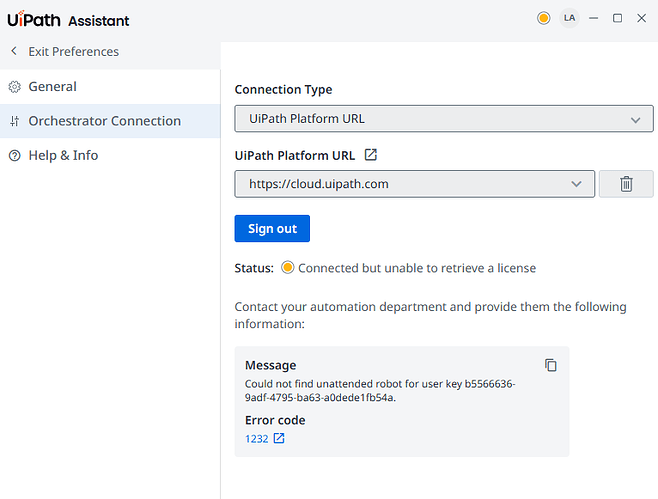Click the Orchestrator Connection sliders icon
Screen dimensions: 658x499
(15, 121)
